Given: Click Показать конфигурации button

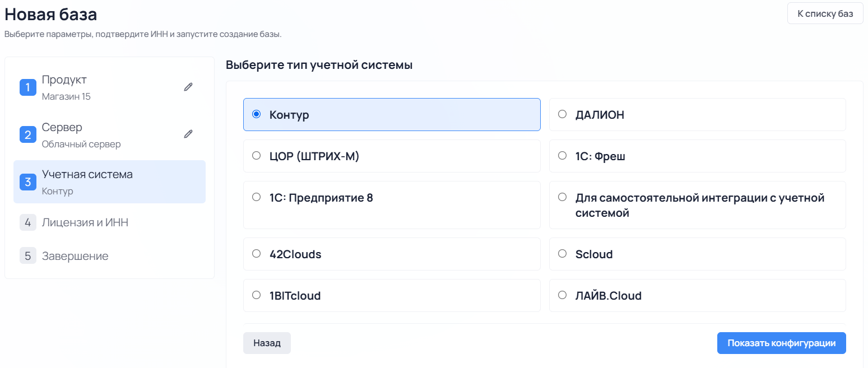Looking at the screenshot, I should tap(781, 343).
